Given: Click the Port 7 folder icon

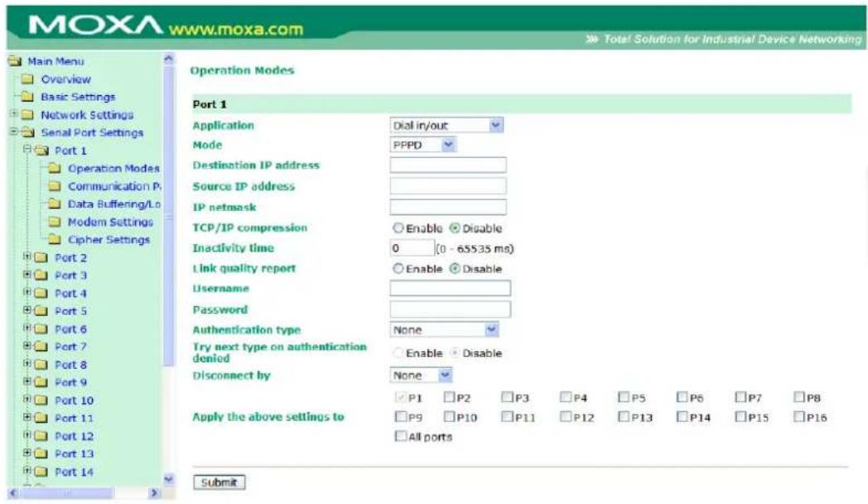Looking at the screenshot, I should tap(41, 347).
